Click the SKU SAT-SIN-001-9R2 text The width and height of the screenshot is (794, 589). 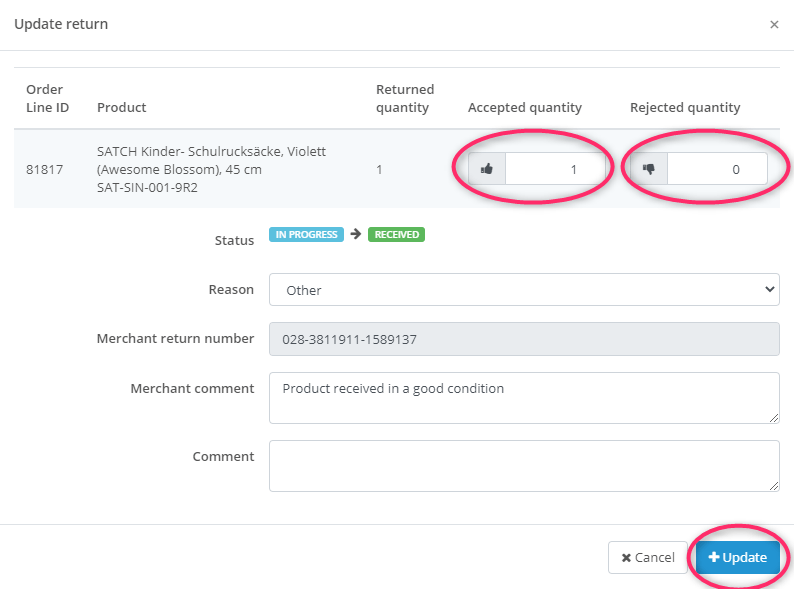pos(147,187)
